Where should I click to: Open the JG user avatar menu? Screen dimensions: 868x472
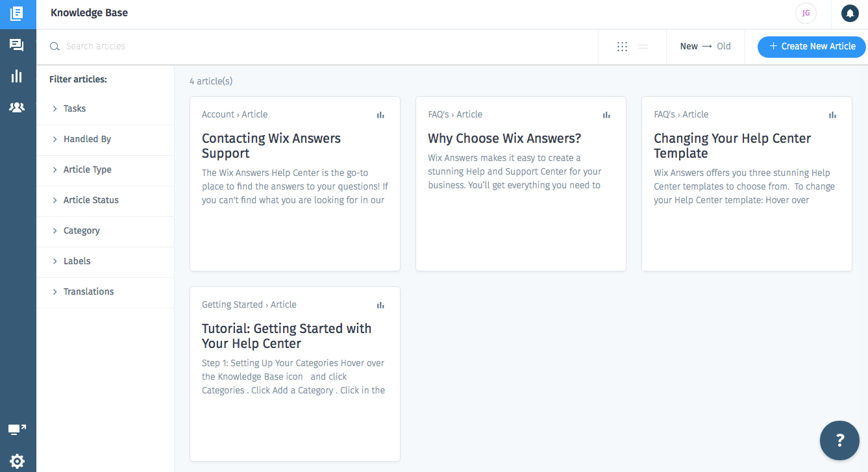click(806, 13)
